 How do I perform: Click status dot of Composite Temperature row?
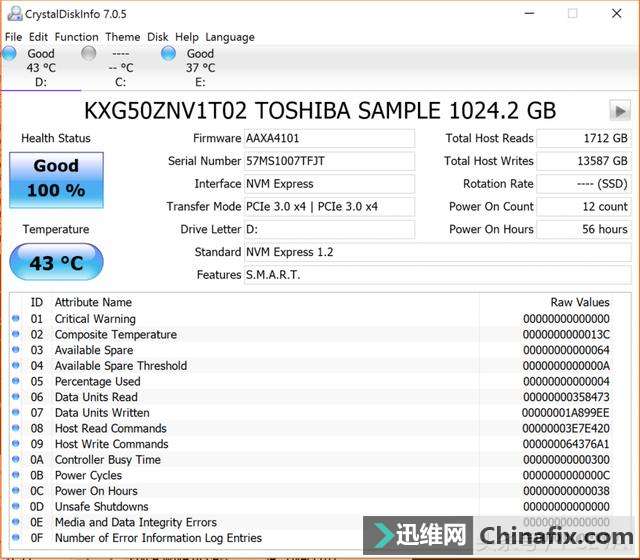tap(16, 334)
